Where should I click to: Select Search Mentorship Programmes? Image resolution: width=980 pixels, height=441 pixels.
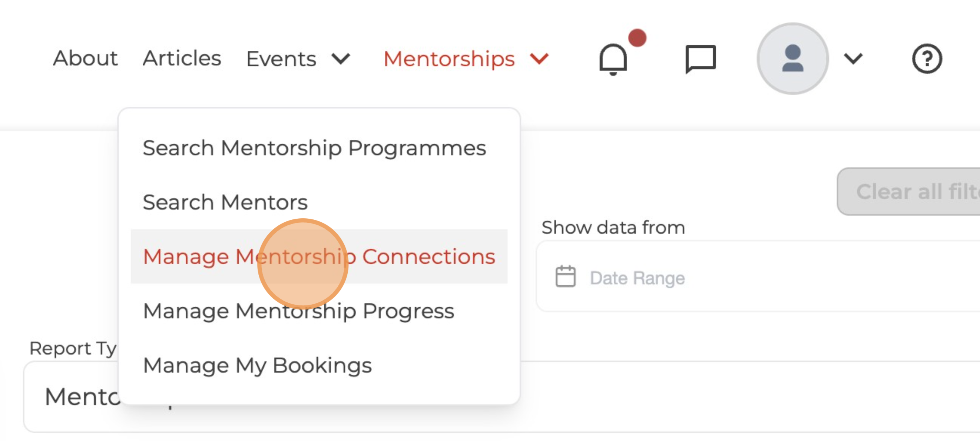point(314,147)
